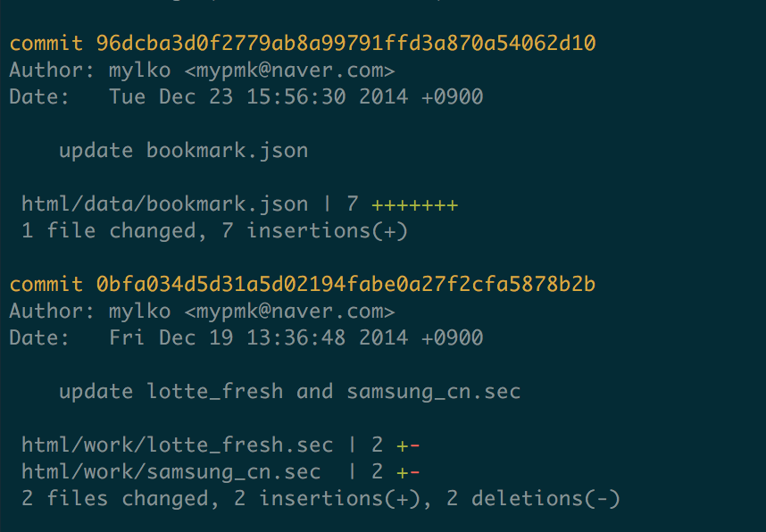Image resolution: width=766 pixels, height=532 pixels.
Task: Click the change count 7 beside bookmark.json
Action: tap(352, 204)
